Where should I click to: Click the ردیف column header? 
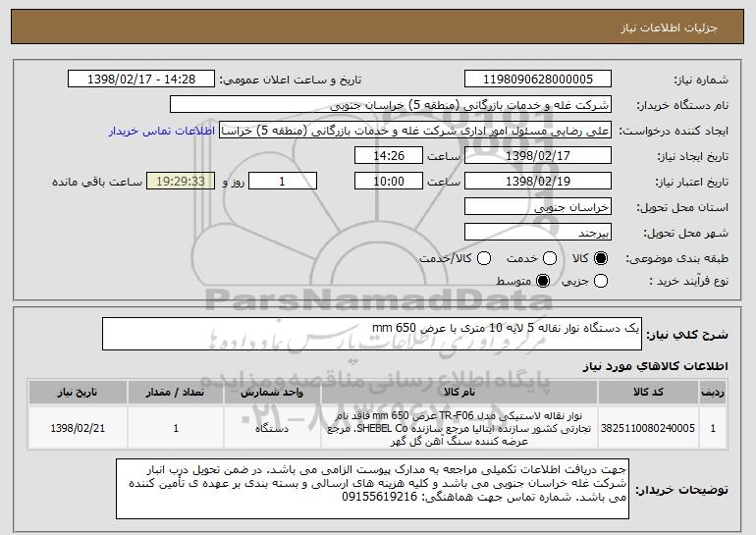click(x=713, y=393)
